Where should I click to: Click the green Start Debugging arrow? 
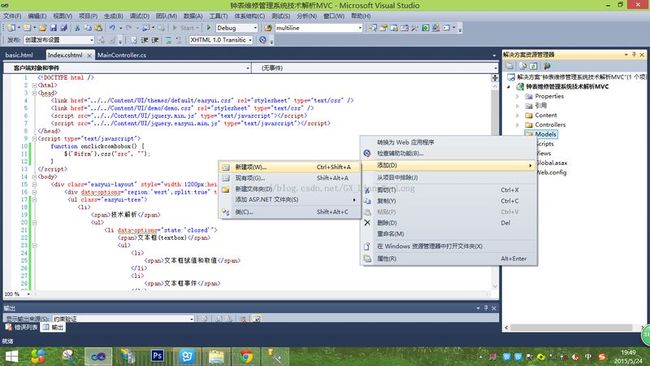209,28
